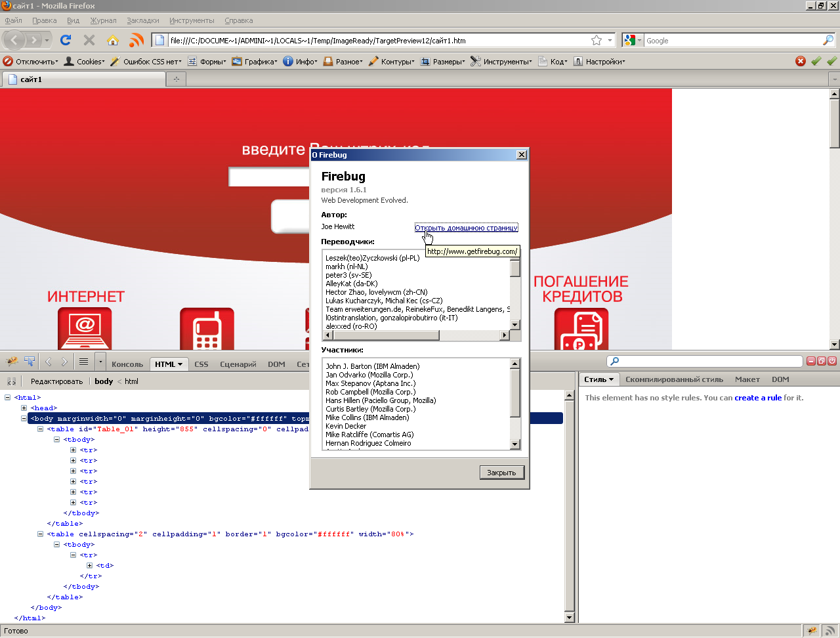Open the Скомпилированный стиль side tab
The image size is (840, 638).
click(674, 379)
